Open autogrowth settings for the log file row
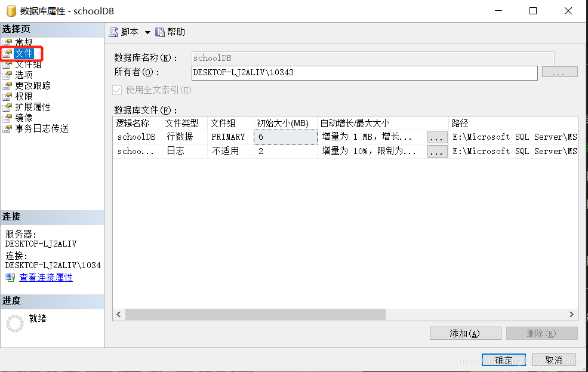Screen dimensions: 588x372 pyautogui.click(x=437, y=152)
